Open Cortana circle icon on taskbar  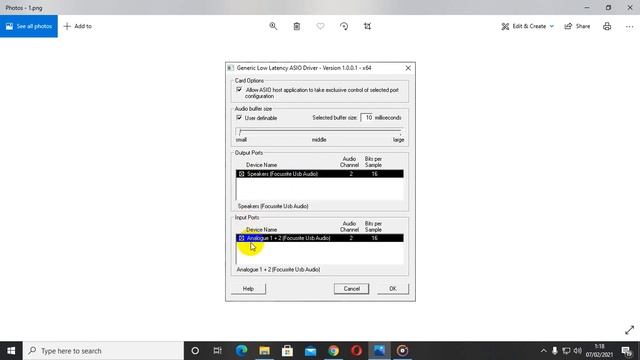point(195,351)
